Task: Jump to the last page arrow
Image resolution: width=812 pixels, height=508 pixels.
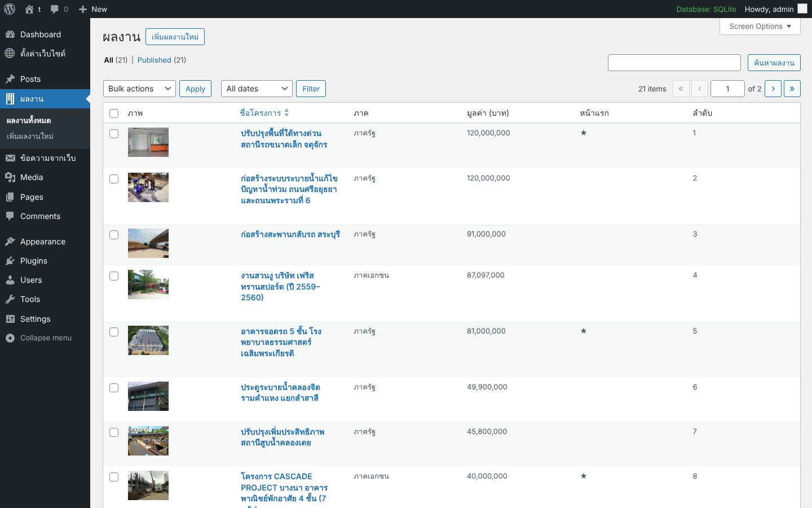Action: click(792, 89)
